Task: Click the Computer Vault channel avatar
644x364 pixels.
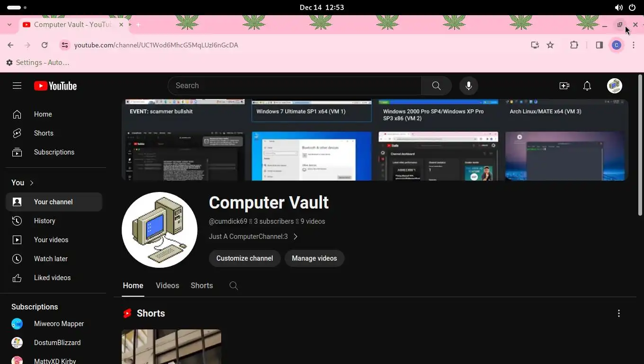Action: (x=160, y=230)
